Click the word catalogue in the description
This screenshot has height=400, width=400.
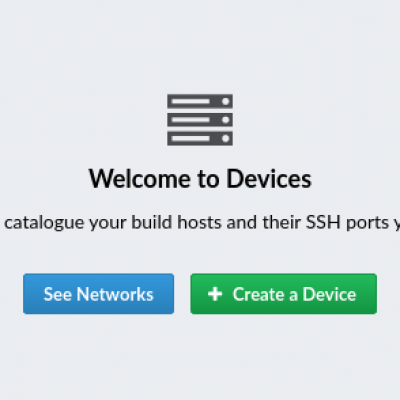pos(44,223)
